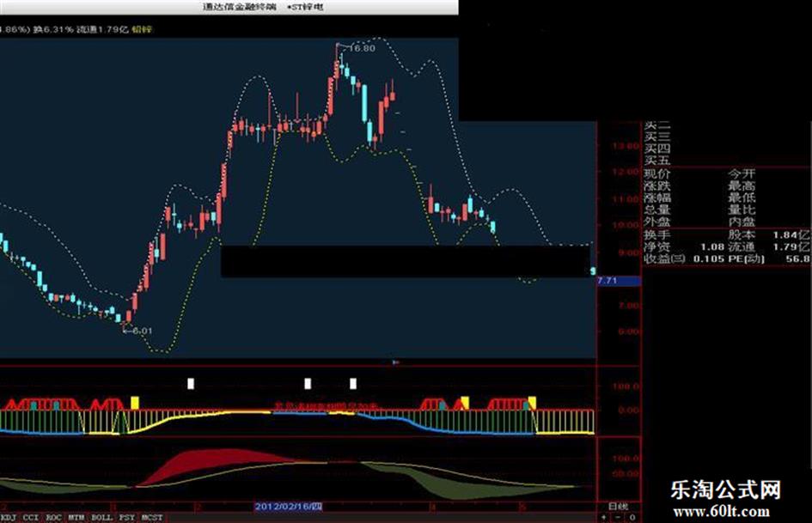The image size is (812, 523).
Task: Click the plus zoom button at bottom right
Action: point(604,517)
